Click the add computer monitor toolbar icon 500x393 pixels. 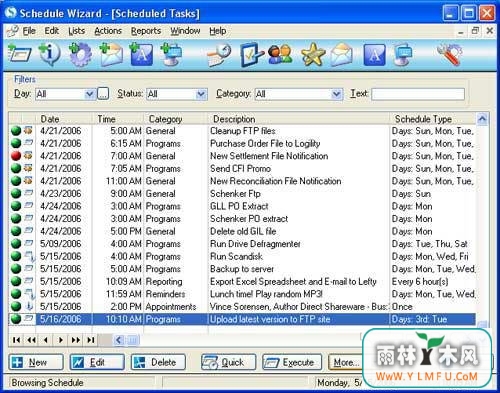point(172,54)
